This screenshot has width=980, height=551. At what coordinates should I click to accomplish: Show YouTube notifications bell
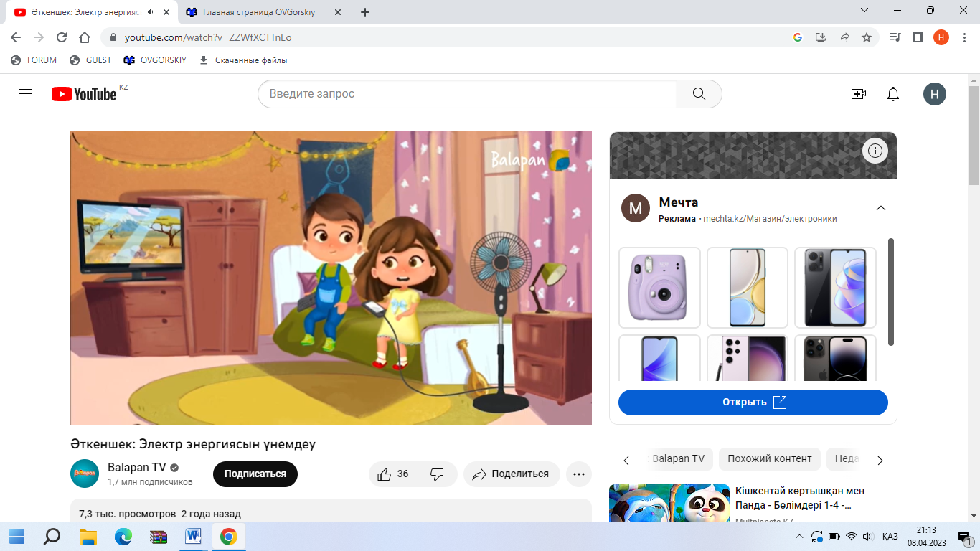(893, 94)
